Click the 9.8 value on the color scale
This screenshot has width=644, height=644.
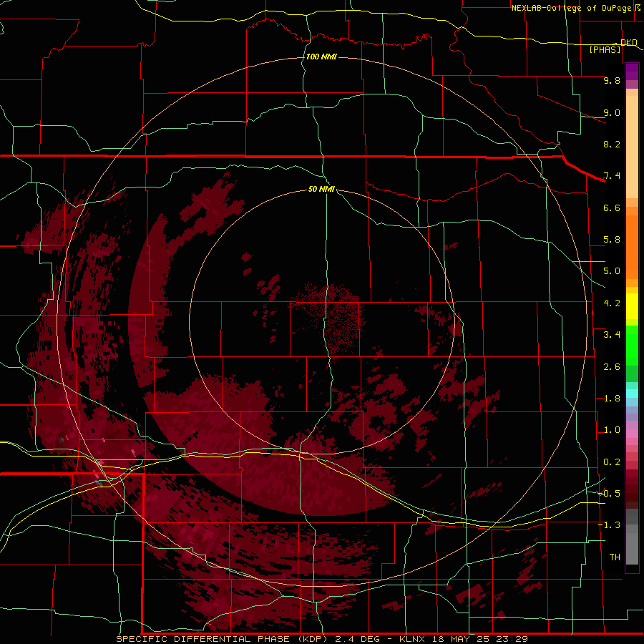click(x=612, y=80)
